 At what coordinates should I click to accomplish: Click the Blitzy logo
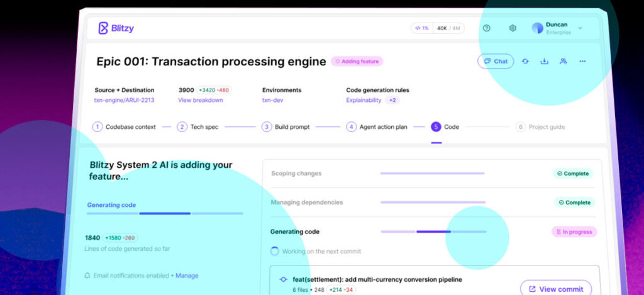point(116,28)
